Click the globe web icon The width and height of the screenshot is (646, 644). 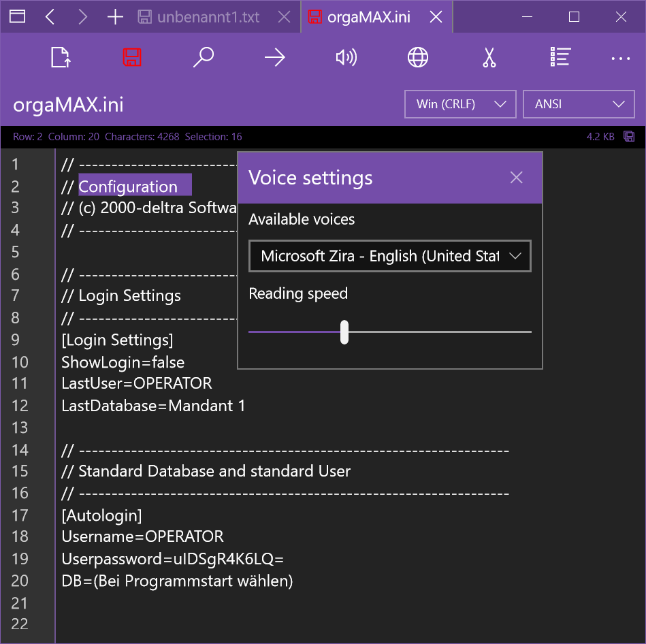pyautogui.click(x=418, y=57)
